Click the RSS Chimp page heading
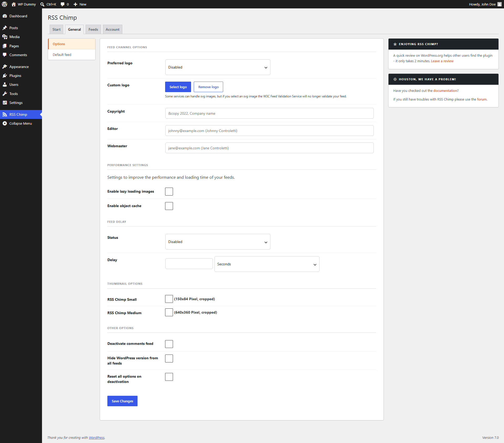Screen dimensions: 504x443 (x=62, y=18)
